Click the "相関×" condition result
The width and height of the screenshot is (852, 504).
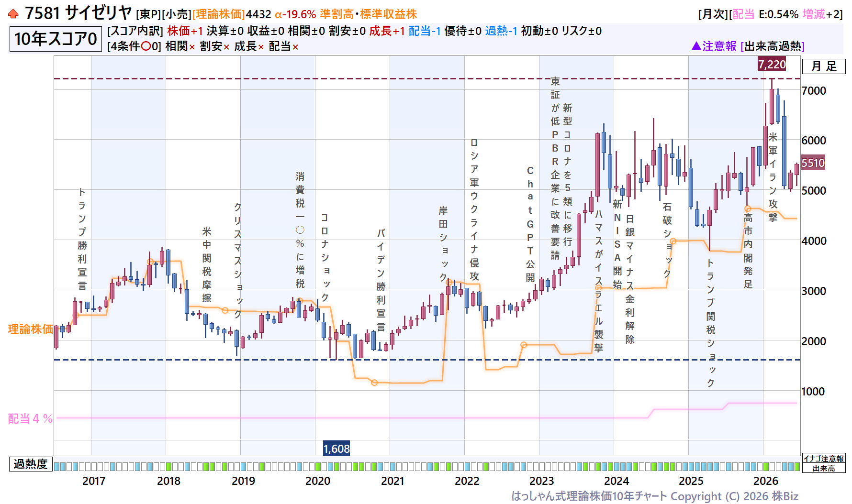[180, 46]
